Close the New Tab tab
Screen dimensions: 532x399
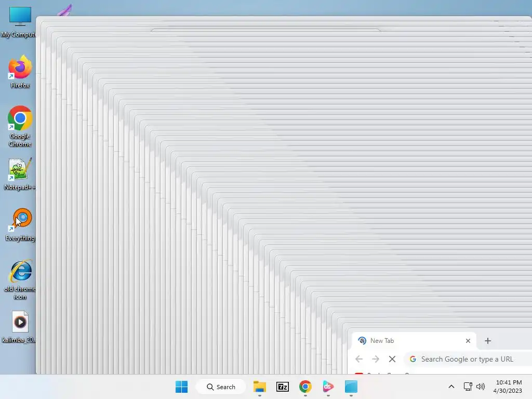468,341
